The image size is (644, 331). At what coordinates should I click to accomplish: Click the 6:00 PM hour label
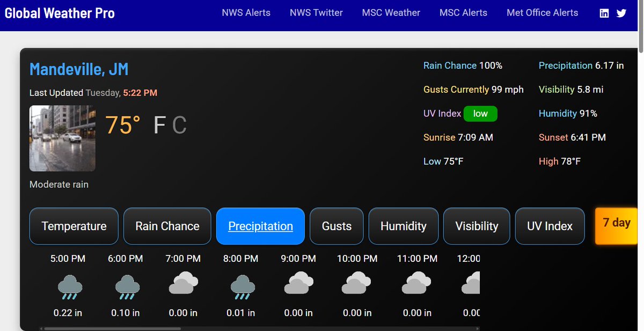click(125, 259)
